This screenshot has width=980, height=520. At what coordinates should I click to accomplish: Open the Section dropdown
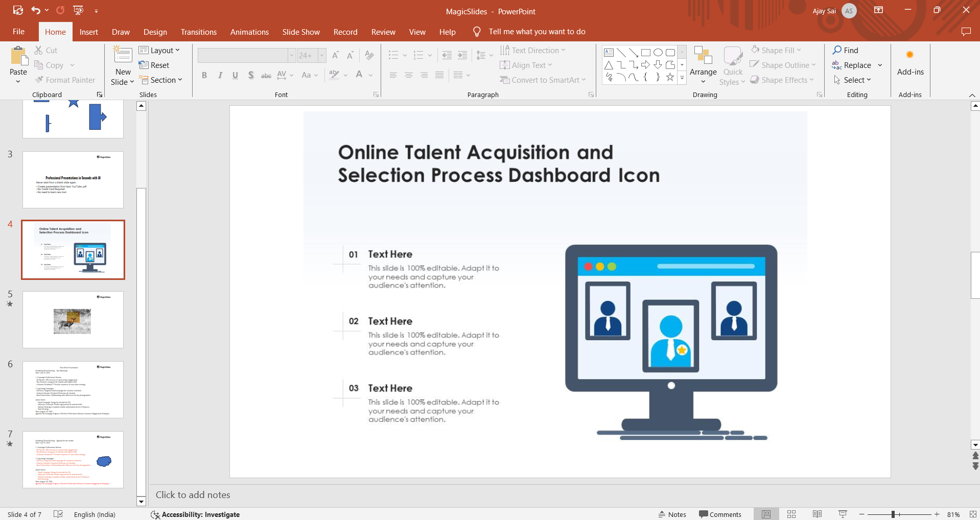161,80
